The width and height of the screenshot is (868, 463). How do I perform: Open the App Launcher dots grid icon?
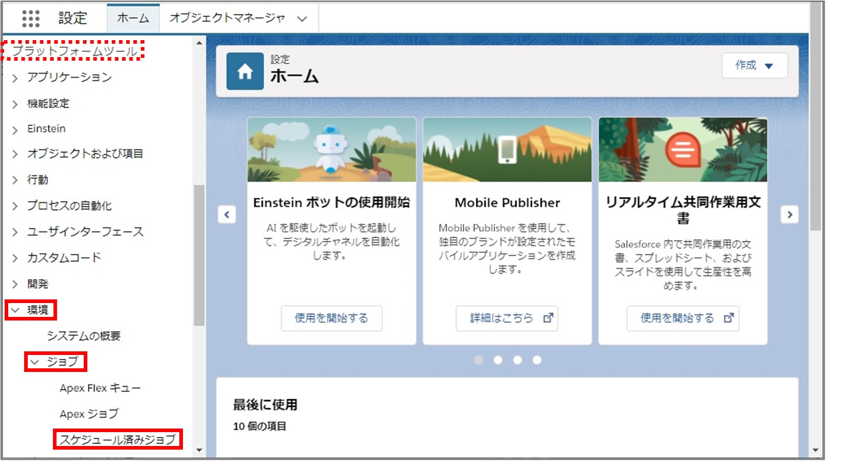(31, 18)
